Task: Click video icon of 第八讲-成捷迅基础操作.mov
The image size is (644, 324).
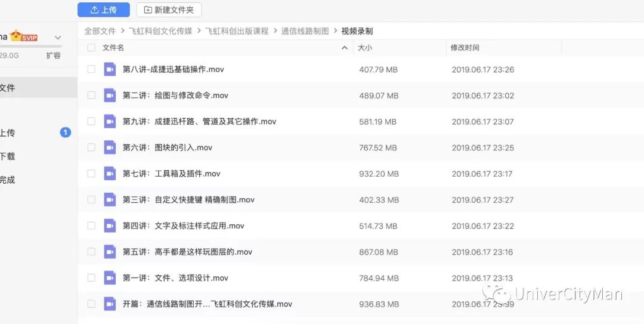Action: 110,69
